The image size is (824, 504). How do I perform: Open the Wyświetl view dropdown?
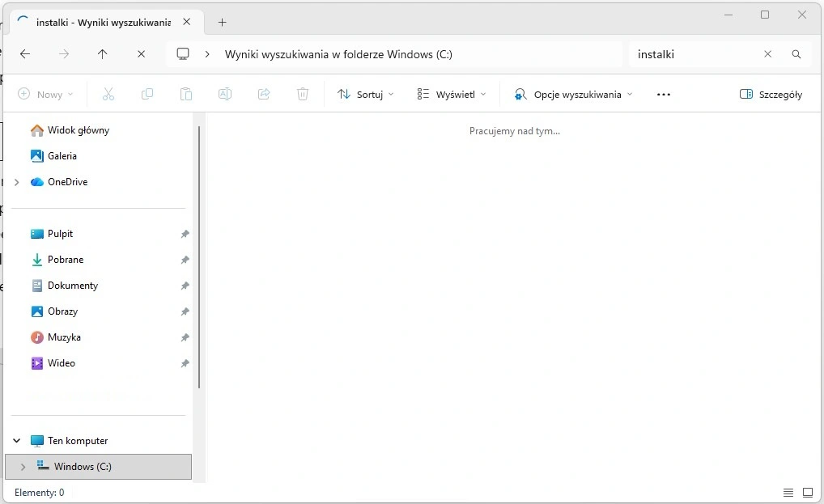[452, 95]
